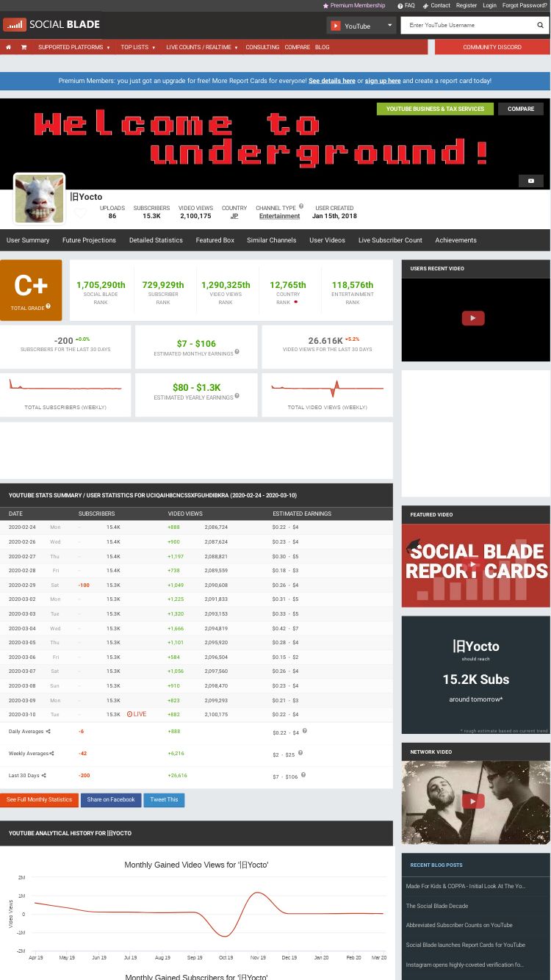Click the help icon in Weekly Averages earnings
551x980 pixels.
click(x=300, y=753)
